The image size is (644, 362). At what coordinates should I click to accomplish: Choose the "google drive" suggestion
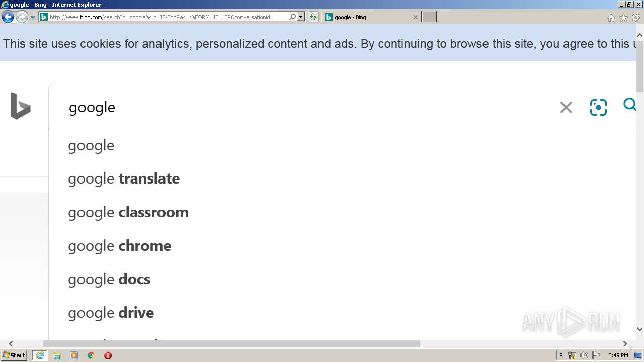111,313
